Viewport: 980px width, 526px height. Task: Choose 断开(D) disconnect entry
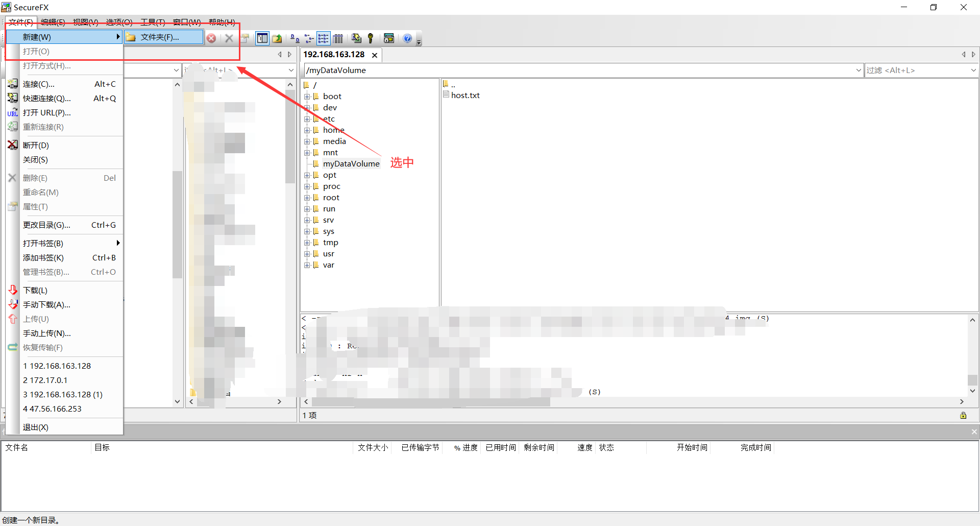pos(64,145)
